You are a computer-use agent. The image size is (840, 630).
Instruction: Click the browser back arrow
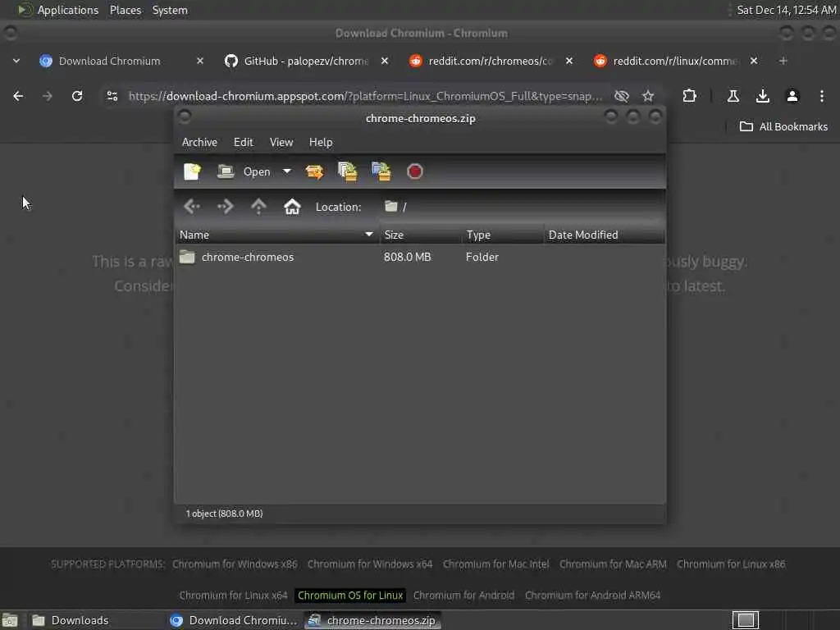click(18, 96)
